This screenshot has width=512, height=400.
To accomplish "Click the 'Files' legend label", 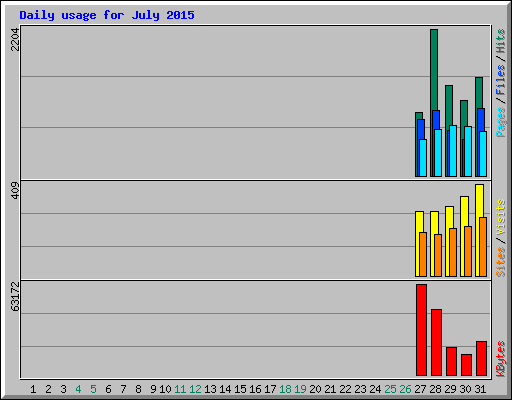I will tap(501, 79).
